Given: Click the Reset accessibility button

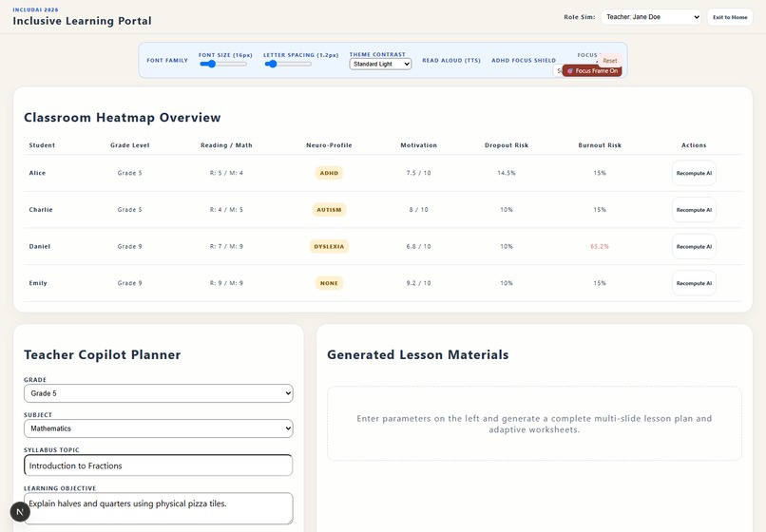Looking at the screenshot, I should tap(610, 61).
